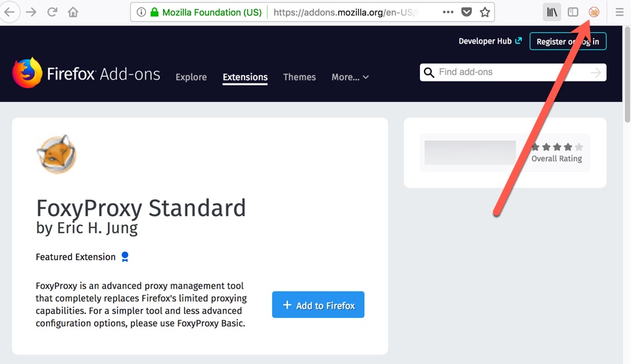Click the Featured Extension ribbon badge
The width and height of the screenshot is (631, 364).
click(x=125, y=257)
